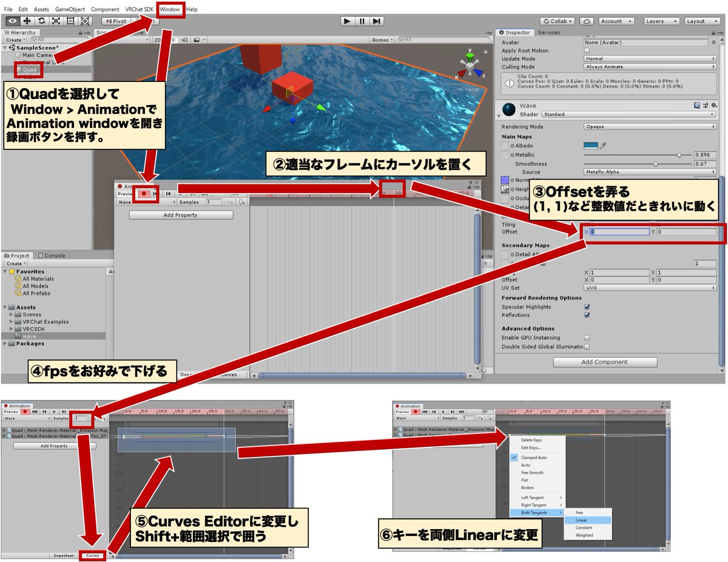Screen dimensions: 728x562
Task: Enable Apply Root Motion checkbox
Action: click(x=587, y=51)
